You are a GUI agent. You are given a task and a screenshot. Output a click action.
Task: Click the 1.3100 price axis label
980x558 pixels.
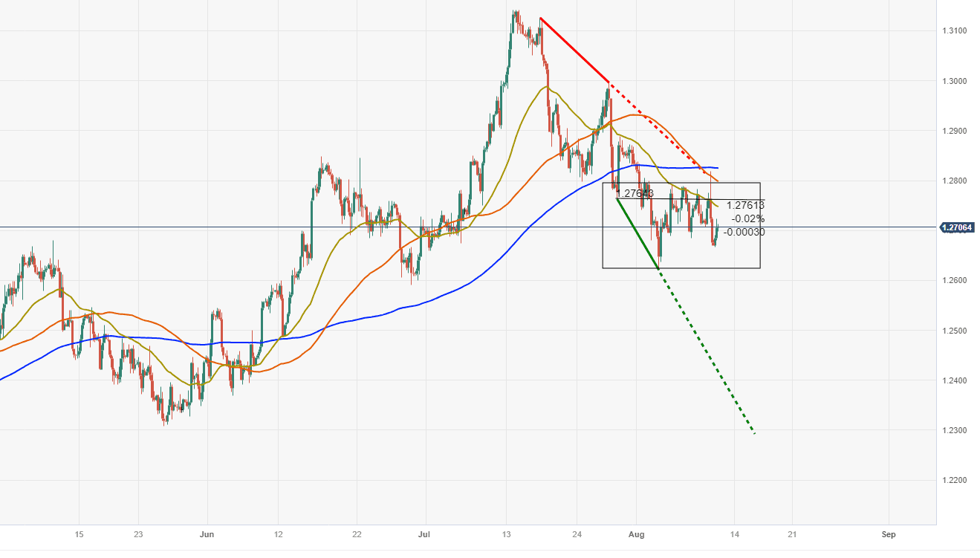click(x=954, y=30)
